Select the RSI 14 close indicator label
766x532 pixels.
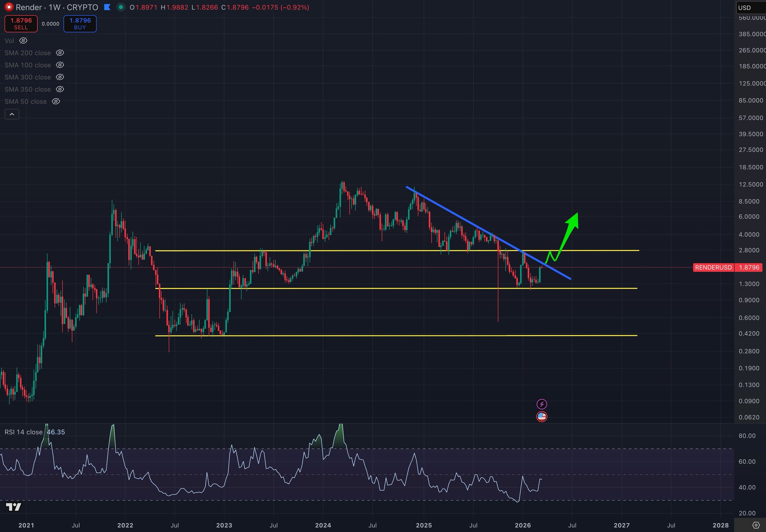23,432
